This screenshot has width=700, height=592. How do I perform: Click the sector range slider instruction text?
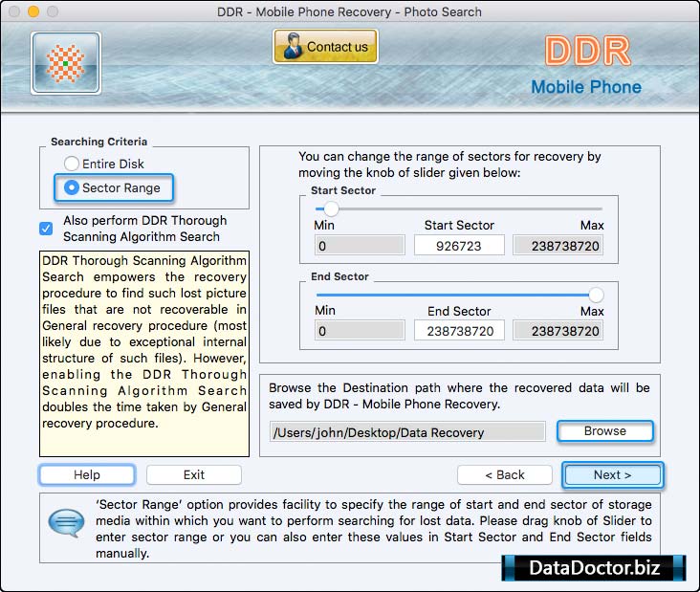click(x=449, y=164)
